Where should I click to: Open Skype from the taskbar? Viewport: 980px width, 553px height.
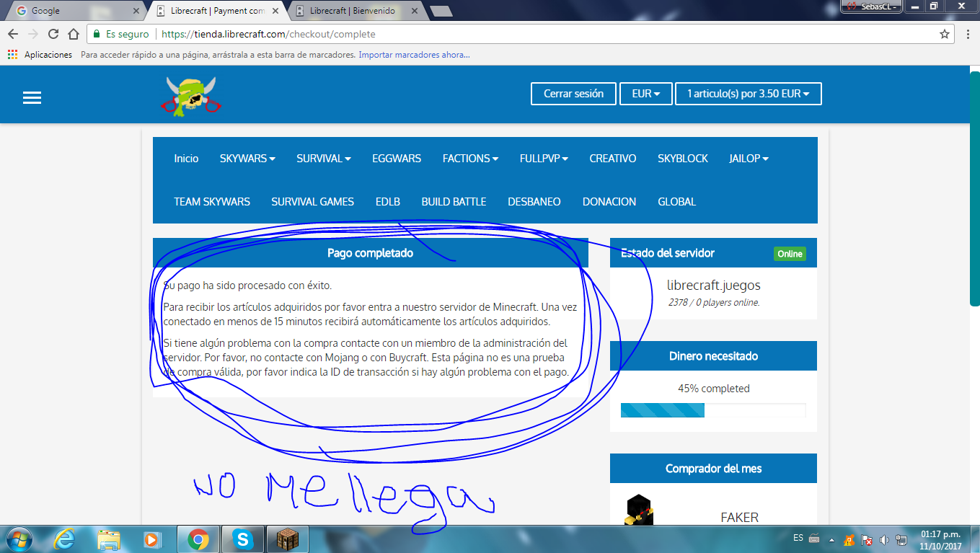tap(243, 539)
